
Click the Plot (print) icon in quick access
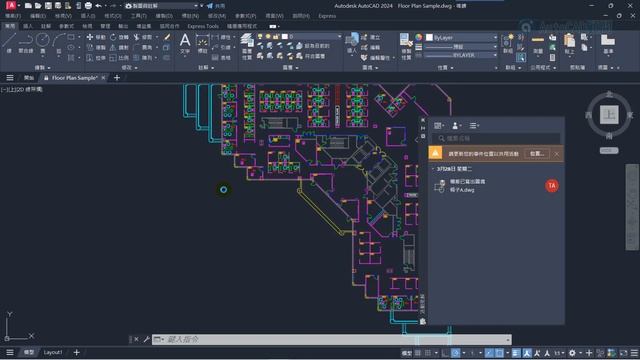pos(88,6)
